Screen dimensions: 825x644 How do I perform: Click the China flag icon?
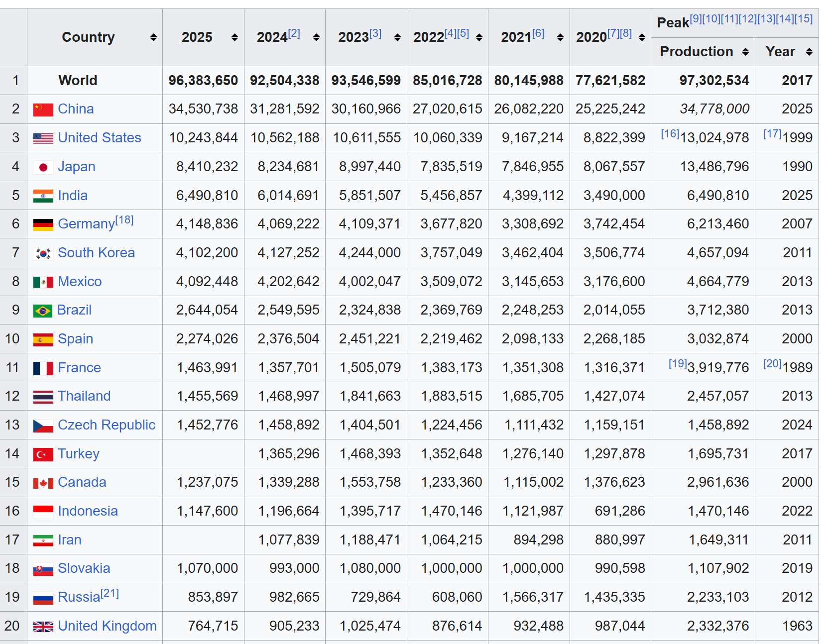point(43,109)
